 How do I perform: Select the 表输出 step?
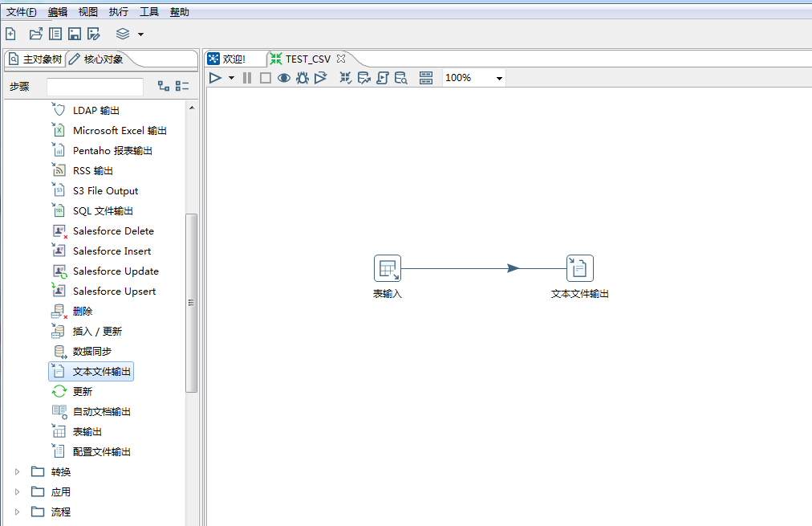[x=77, y=432]
